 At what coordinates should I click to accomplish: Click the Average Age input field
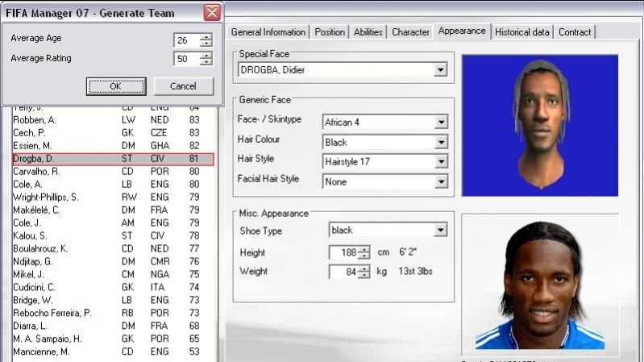[x=186, y=40]
